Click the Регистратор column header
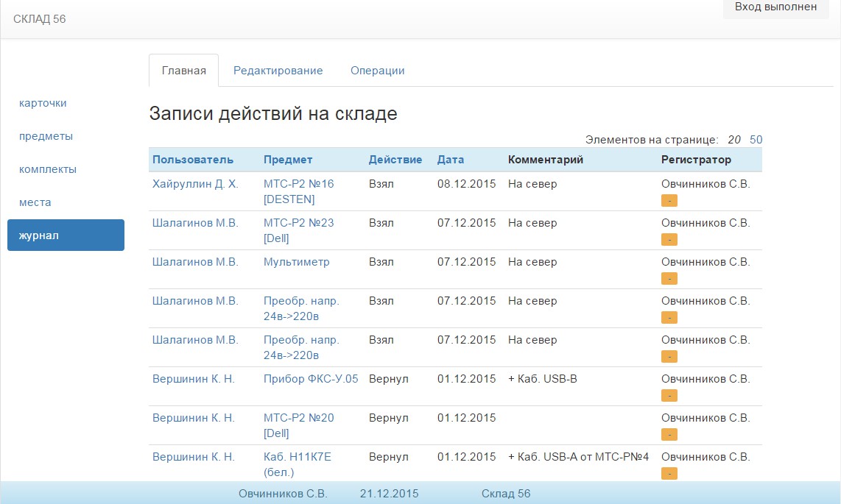The height and width of the screenshot is (504, 841). (696, 160)
